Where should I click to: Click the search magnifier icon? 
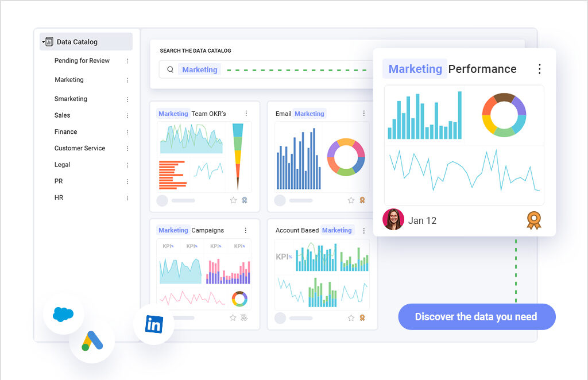pyautogui.click(x=171, y=69)
